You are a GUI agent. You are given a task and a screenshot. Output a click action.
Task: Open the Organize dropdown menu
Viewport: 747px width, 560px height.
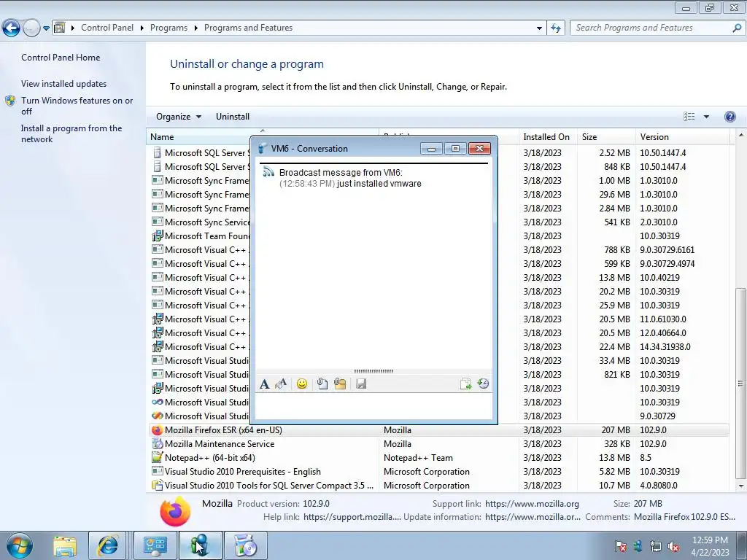179,117
